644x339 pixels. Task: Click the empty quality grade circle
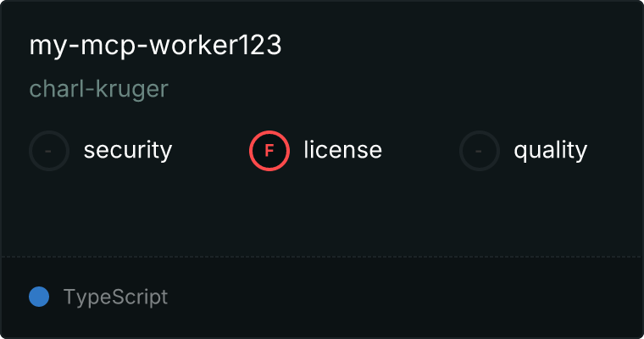click(480, 151)
